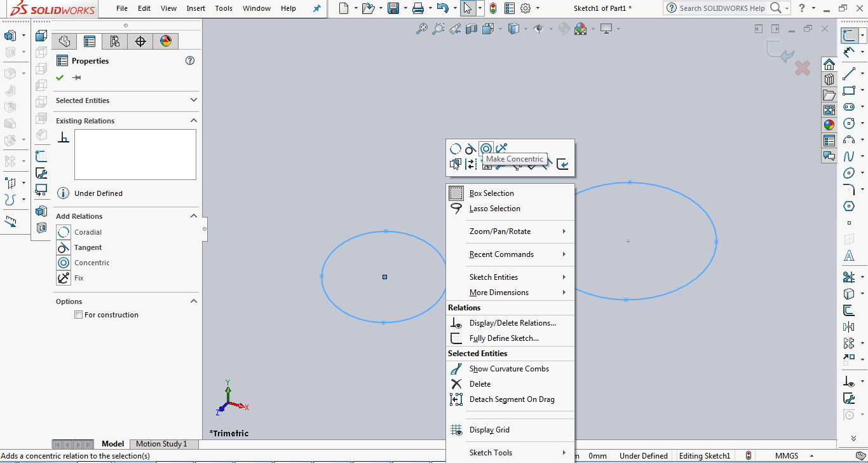Image resolution: width=868 pixels, height=463 pixels.
Task: Select the Circle sketch tool
Action: [x=849, y=123]
